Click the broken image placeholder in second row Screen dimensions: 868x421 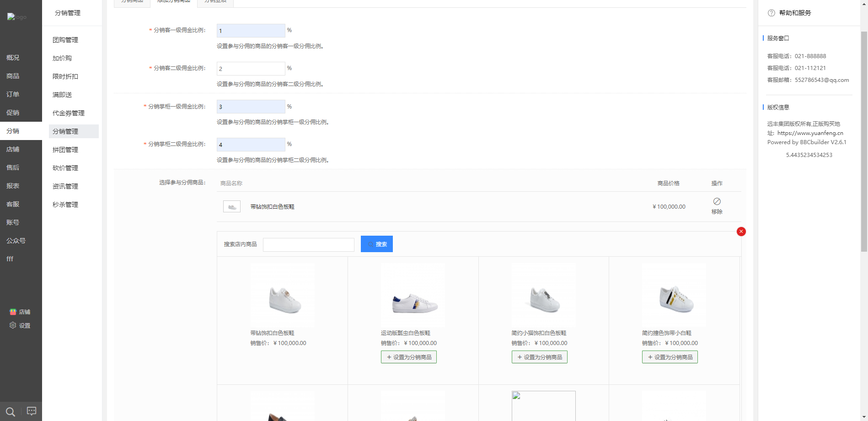(543, 405)
